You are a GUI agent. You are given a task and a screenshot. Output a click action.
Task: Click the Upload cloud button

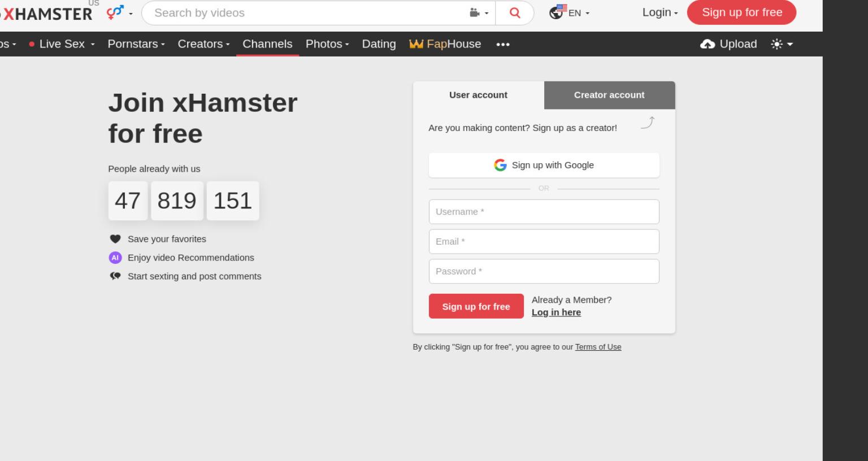click(x=728, y=44)
